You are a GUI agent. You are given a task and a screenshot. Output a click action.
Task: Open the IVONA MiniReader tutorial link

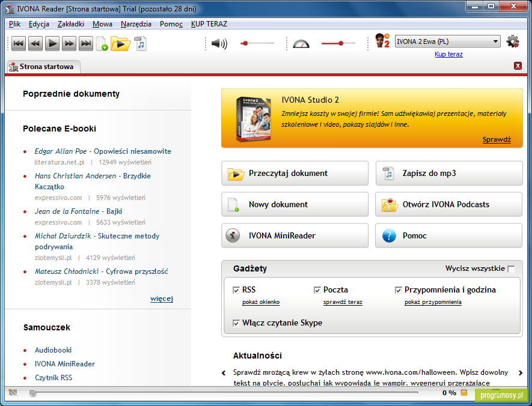pyautogui.click(x=65, y=364)
